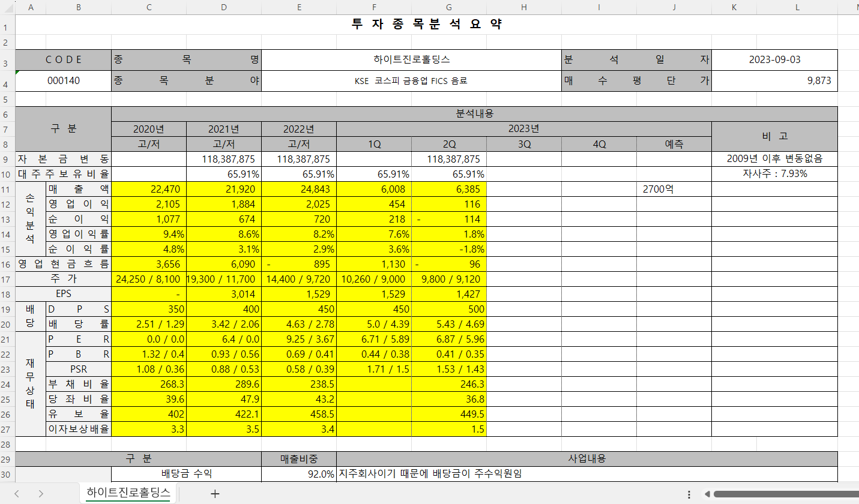This screenshot has width=859, height=504.
Task: Go to the previous sheet with left arrow
Action: [17, 494]
